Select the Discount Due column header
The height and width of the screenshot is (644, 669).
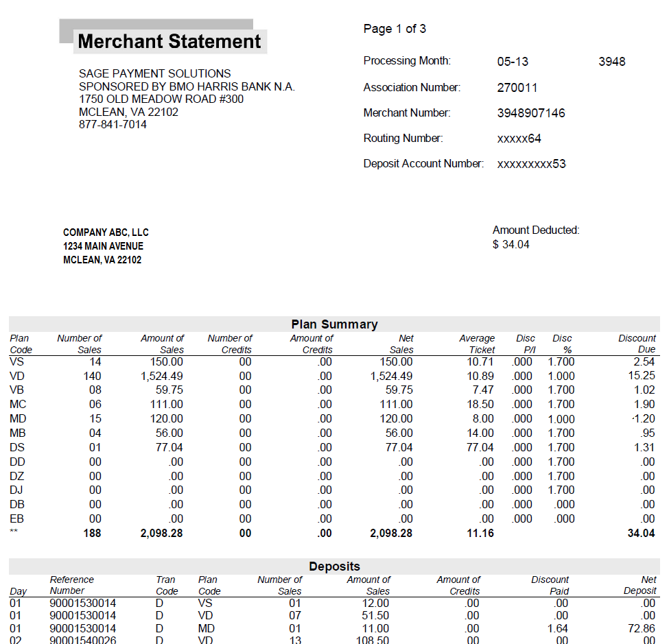637,343
